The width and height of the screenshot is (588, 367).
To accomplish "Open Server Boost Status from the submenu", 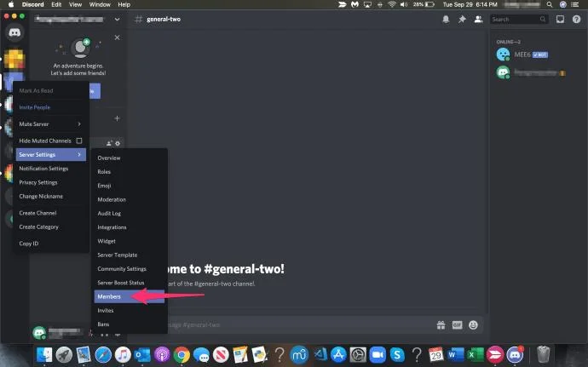I will pyautogui.click(x=129, y=283).
